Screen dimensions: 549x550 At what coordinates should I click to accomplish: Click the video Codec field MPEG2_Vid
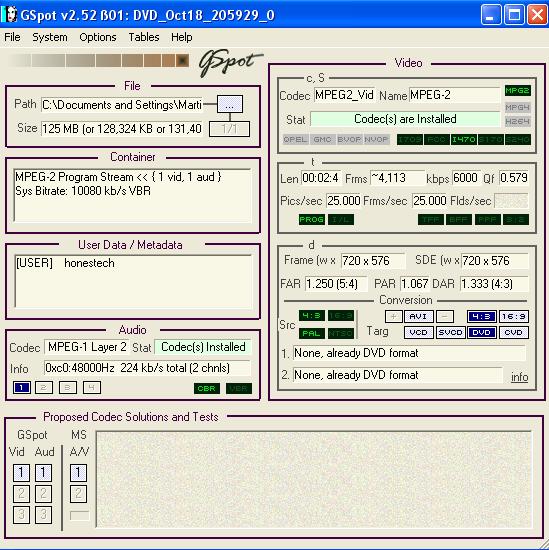pos(344,95)
